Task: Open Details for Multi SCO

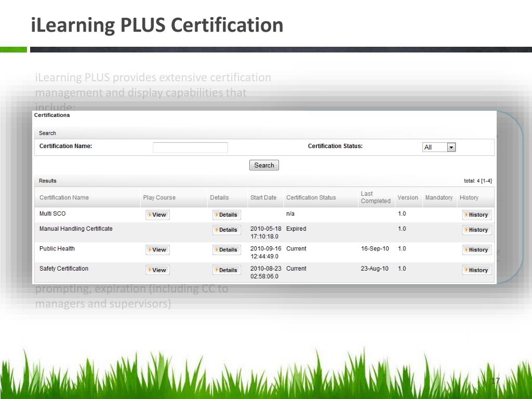Action: tap(227, 215)
